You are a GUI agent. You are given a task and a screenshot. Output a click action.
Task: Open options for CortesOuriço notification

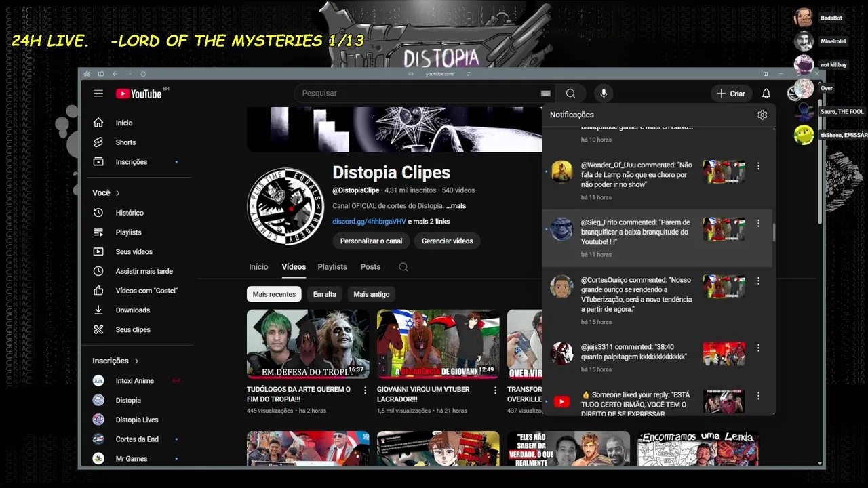[758, 281]
